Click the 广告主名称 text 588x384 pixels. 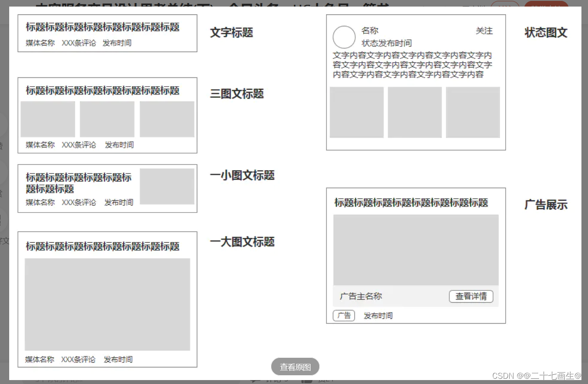361,297
